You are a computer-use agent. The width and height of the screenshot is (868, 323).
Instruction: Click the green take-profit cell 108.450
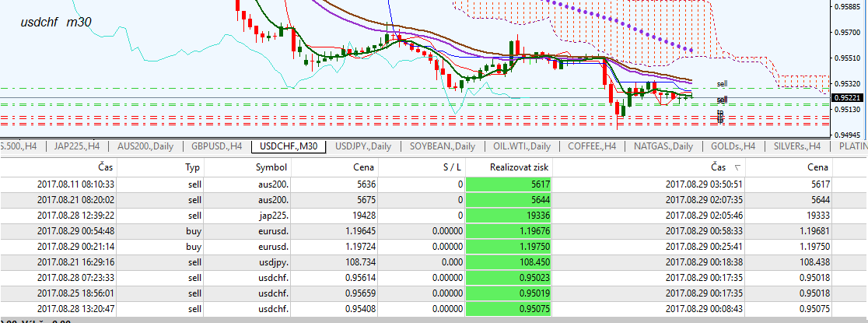pos(509,262)
